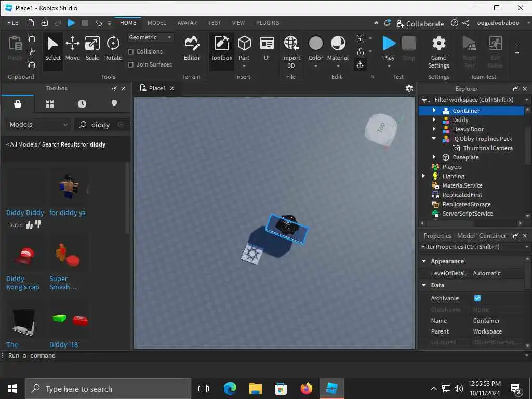This screenshot has width=532, height=399.
Task: Toggle the Archivable checkbox
Action: [x=477, y=298]
